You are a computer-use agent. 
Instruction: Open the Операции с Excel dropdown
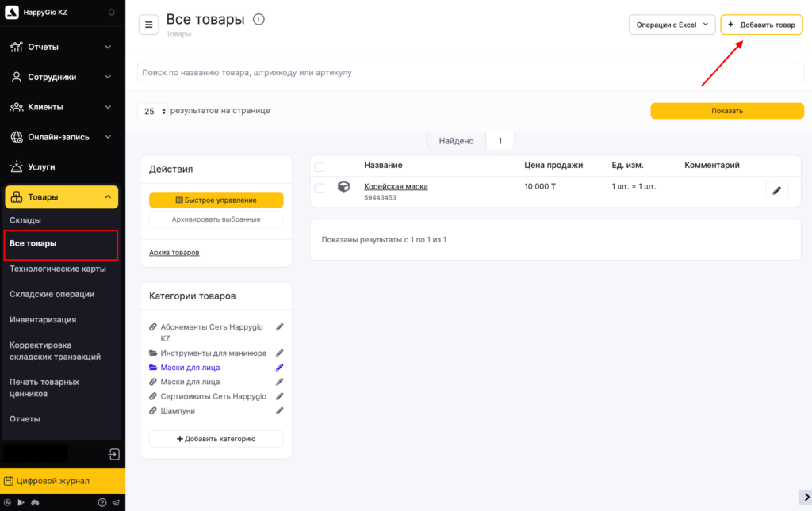(672, 25)
